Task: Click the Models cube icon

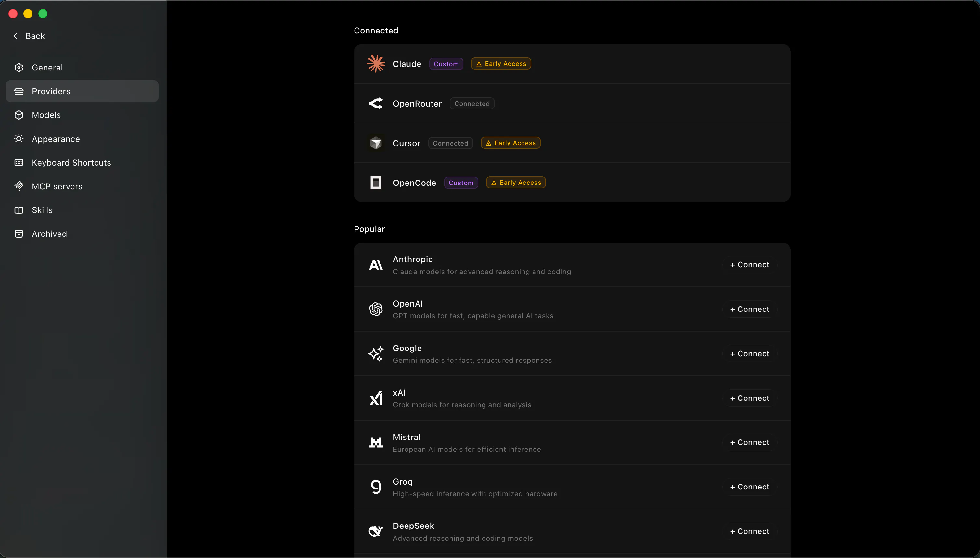Action: click(19, 115)
